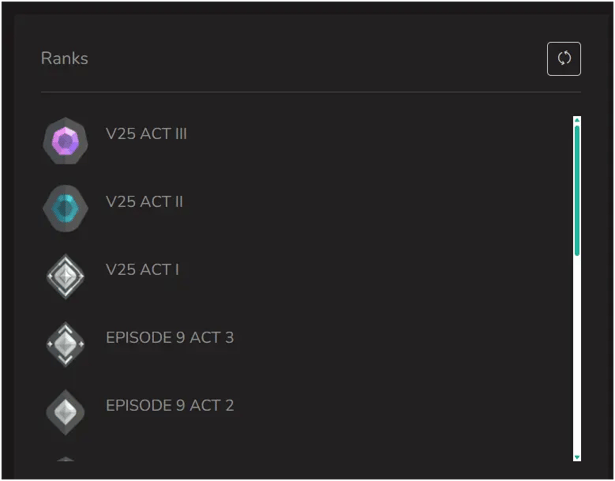Screen dimensions: 615x481
Task: Click the V25 ACT I silver rank badge
Action: [x=66, y=277]
